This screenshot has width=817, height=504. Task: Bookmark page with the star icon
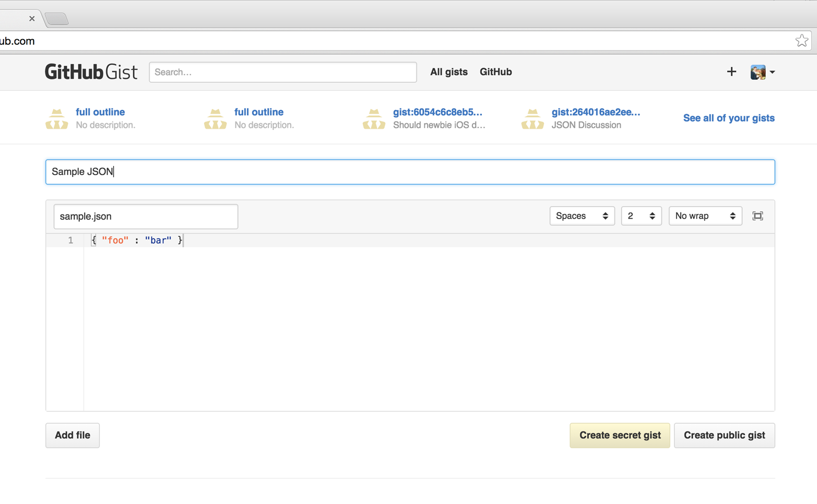(x=801, y=41)
